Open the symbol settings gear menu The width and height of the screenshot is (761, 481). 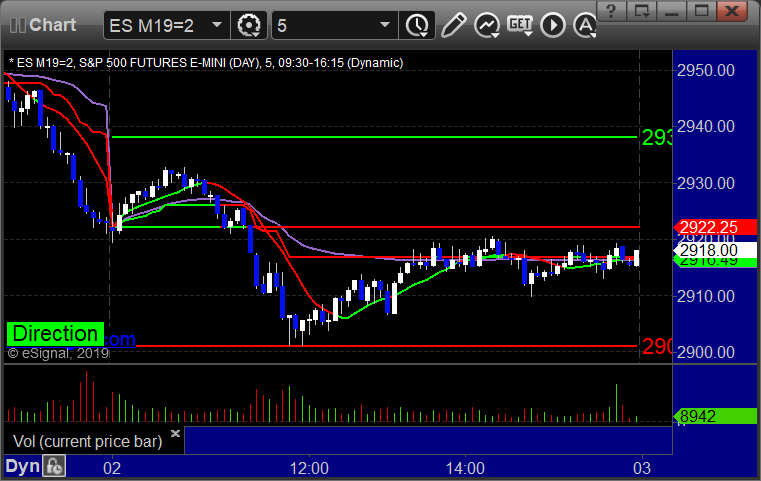click(x=249, y=25)
